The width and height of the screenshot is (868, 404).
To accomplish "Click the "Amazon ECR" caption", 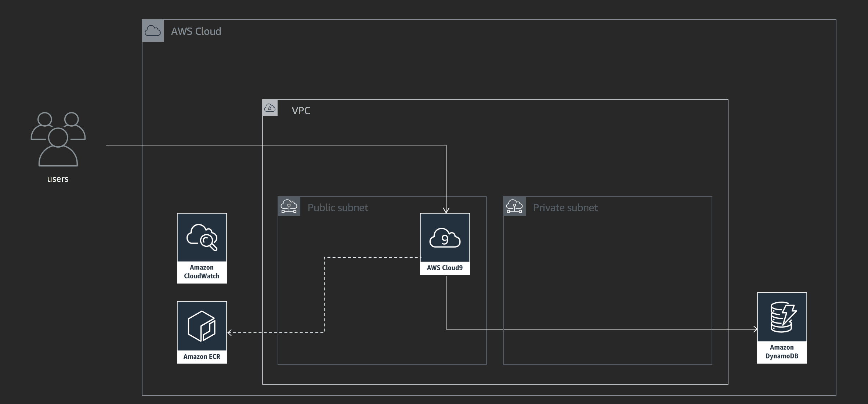I will tap(202, 357).
